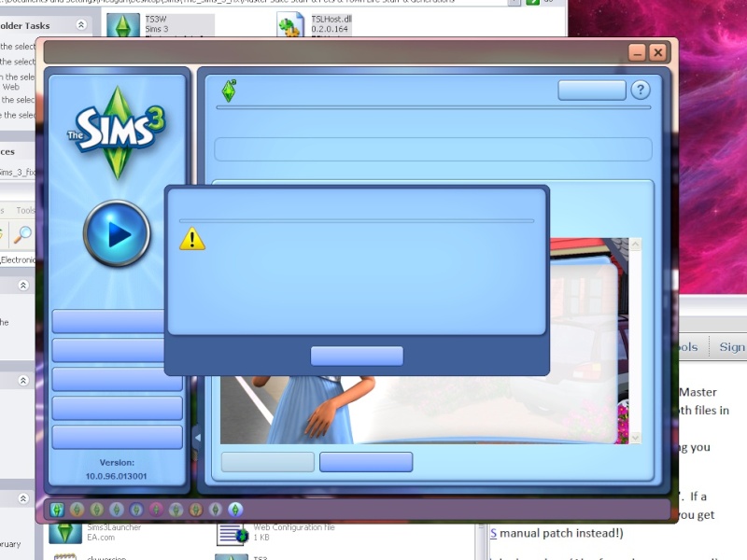Click the Version: label in the sidebar

pyautogui.click(x=117, y=462)
